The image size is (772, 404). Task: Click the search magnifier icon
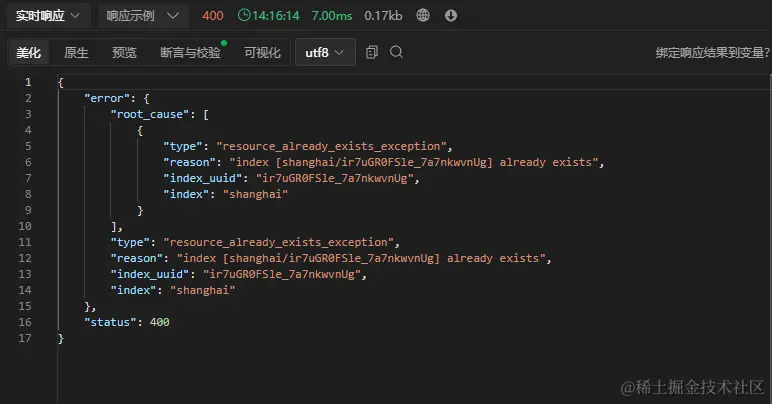pos(396,52)
